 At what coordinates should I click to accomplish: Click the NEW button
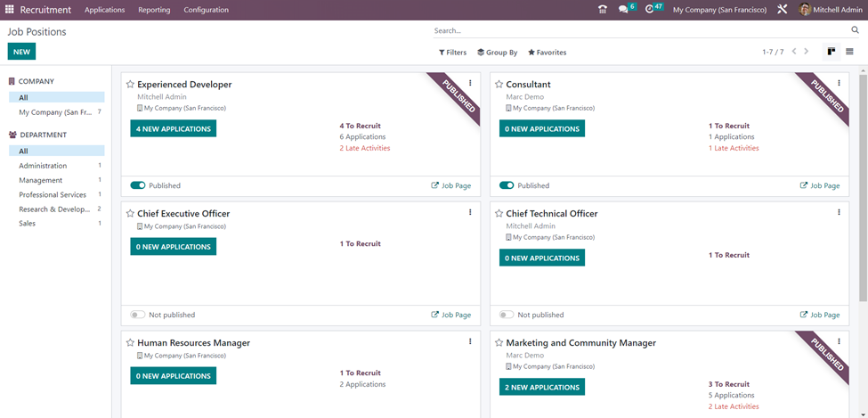click(21, 52)
